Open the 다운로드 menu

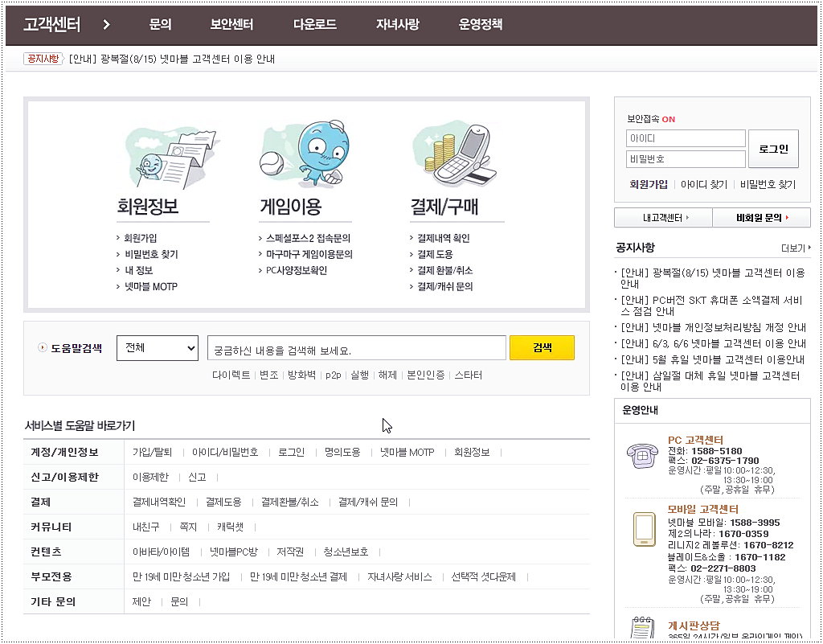pyautogui.click(x=315, y=24)
